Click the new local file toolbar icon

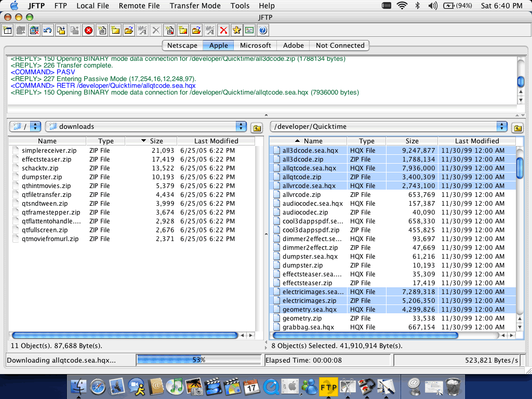pos(102,31)
